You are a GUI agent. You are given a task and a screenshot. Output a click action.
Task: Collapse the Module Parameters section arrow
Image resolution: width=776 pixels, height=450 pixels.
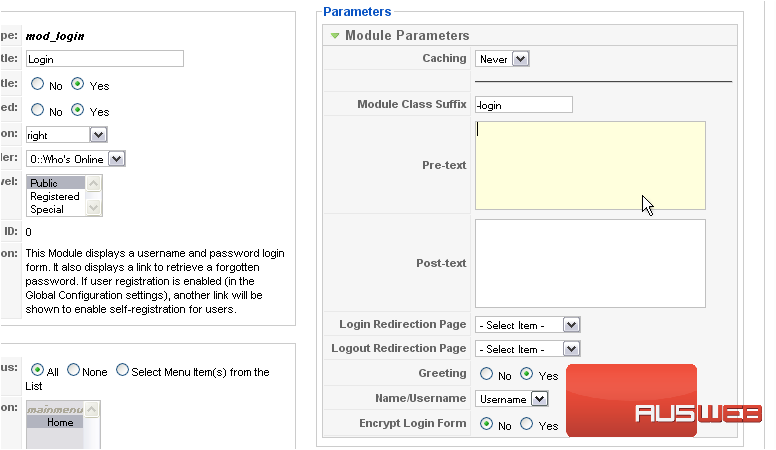click(x=335, y=36)
